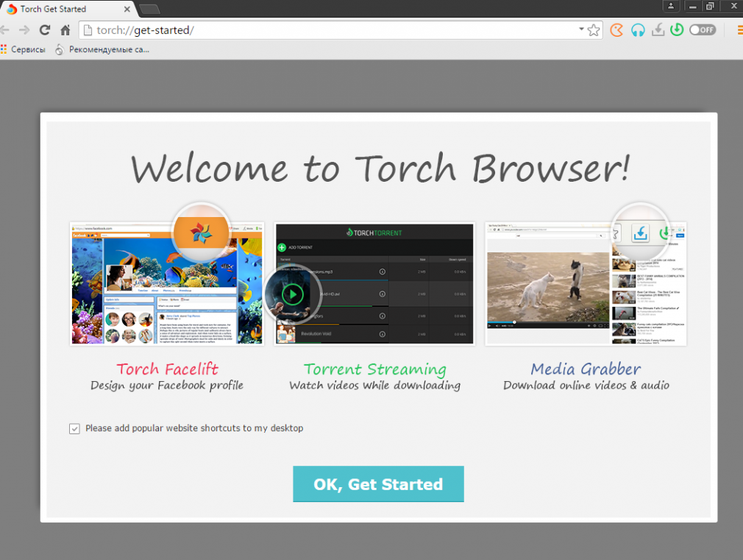Image resolution: width=743 pixels, height=560 pixels.
Task: Click the "Welcome to Torch Browser!" title
Action: pyautogui.click(x=380, y=169)
